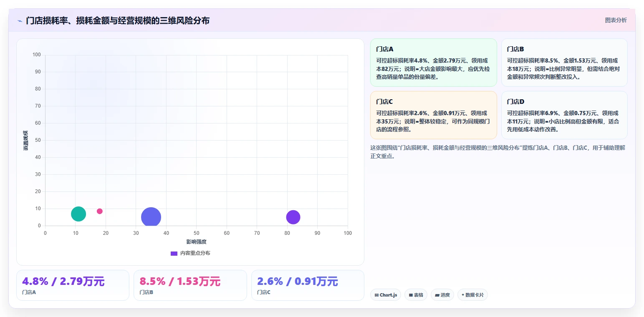This screenshot has width=644, height=317.
Task: Click the 进度 tag
Action: pyautogui.click(x=442, y=295)
